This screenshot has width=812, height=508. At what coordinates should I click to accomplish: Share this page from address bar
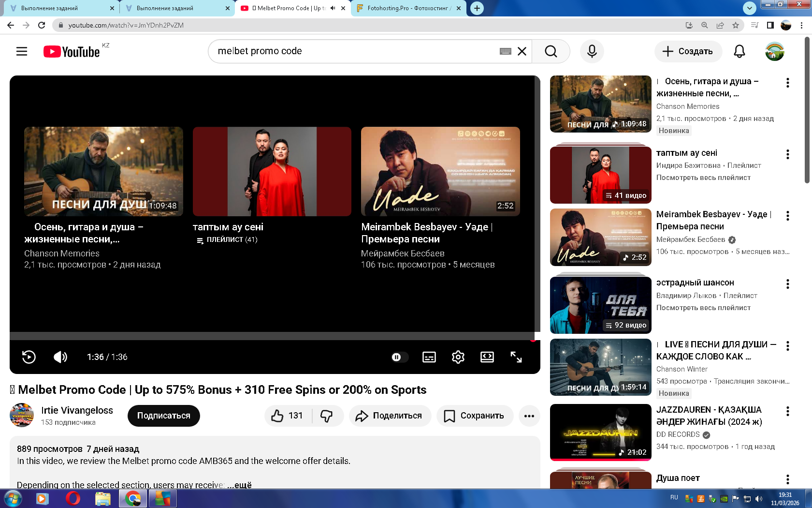click(x=720, y=25)
